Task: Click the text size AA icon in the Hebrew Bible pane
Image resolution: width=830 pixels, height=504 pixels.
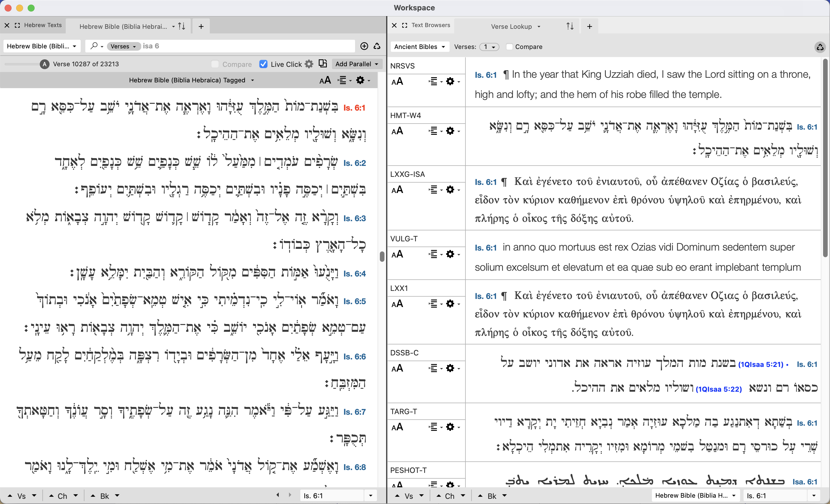Action: click(x=325, y=80)
